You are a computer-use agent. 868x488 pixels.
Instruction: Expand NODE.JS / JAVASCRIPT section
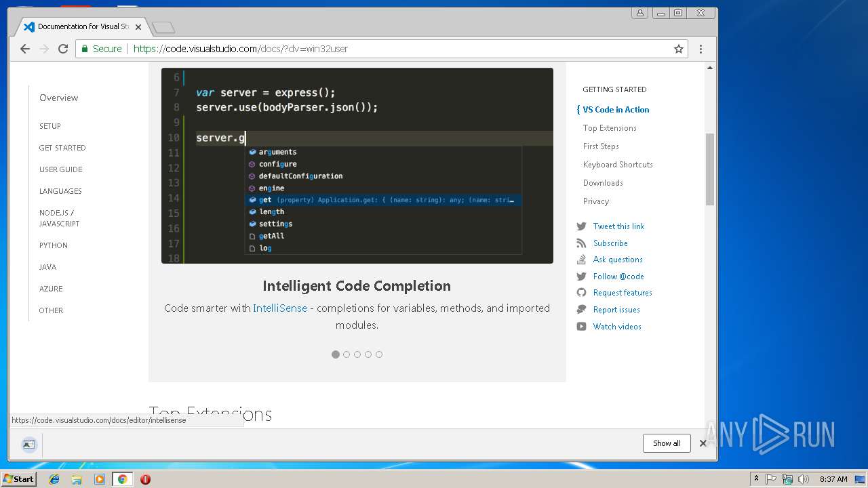60,218
